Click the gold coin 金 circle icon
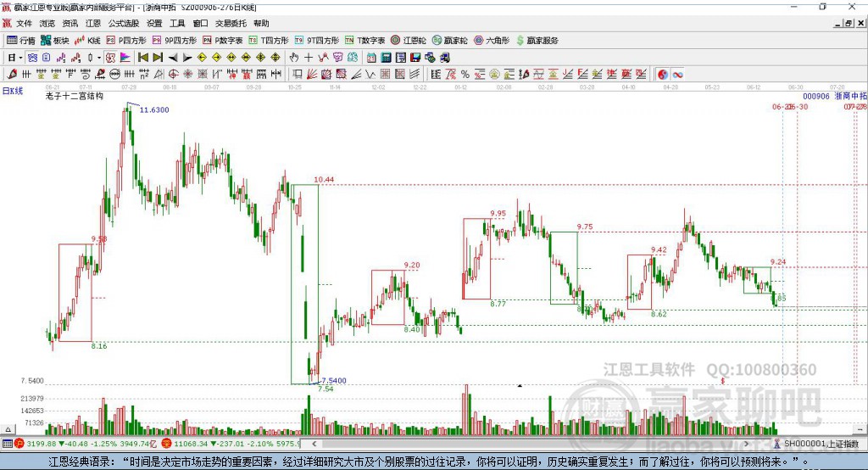Viewport: 868px width, 470px height. point(494,75)
